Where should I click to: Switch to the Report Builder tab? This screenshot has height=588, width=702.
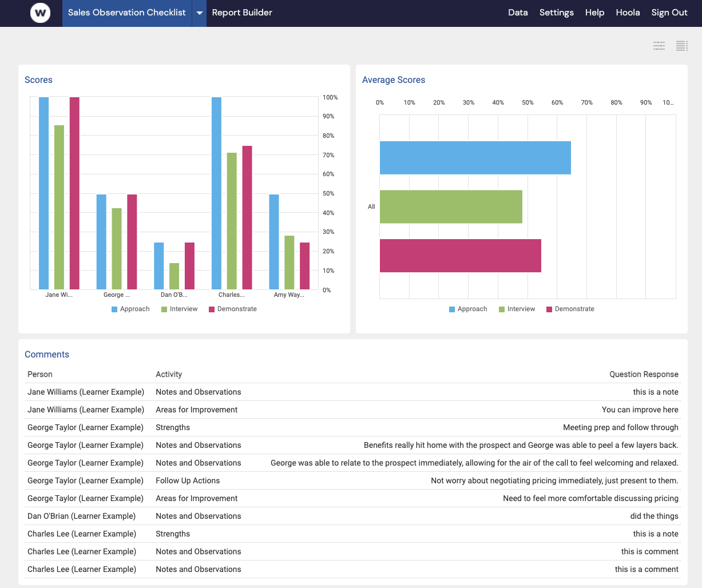[241, 12]
